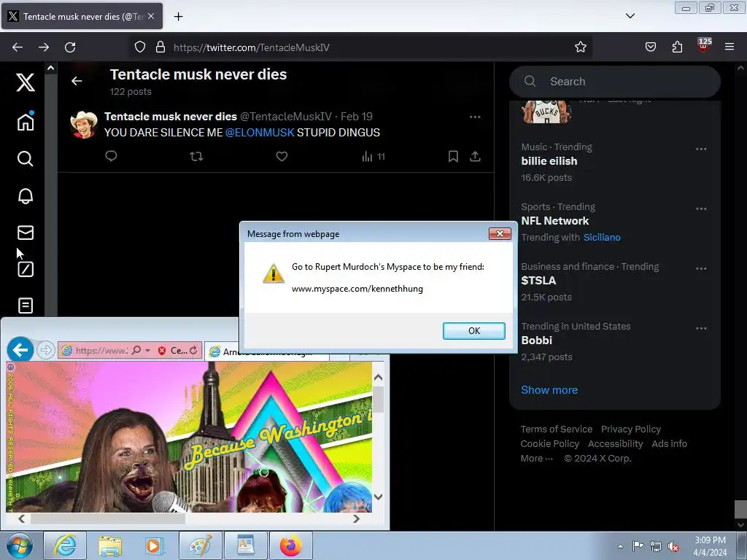This screenshot has height=560, width=747.
Task: Open the Home feed icon
Action: click(x=26, y=121)
